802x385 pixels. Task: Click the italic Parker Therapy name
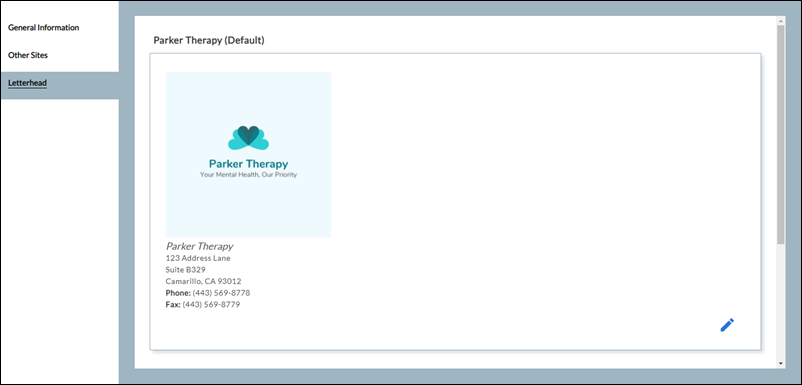tap(199, 246)
